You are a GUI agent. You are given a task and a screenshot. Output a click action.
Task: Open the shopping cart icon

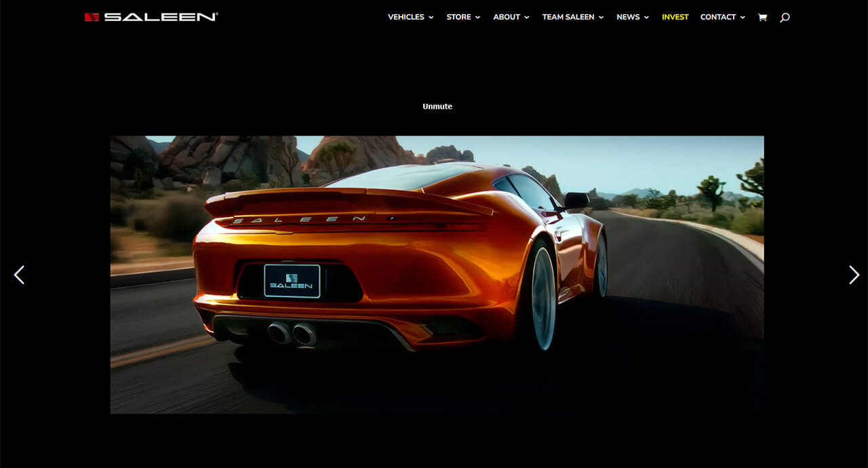tap(762, 18)
